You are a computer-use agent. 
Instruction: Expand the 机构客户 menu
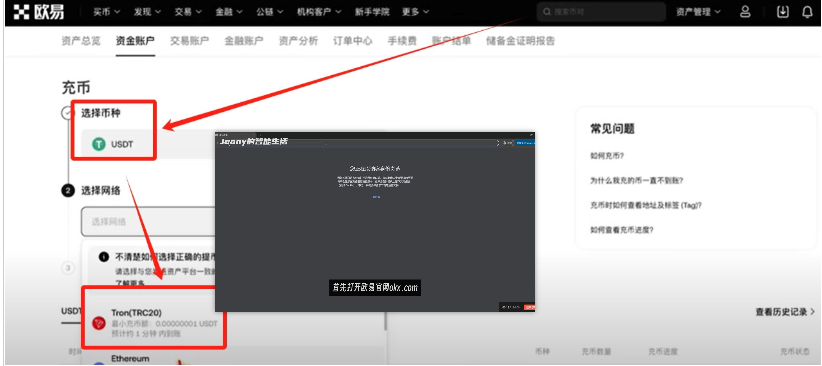point(319,12)
